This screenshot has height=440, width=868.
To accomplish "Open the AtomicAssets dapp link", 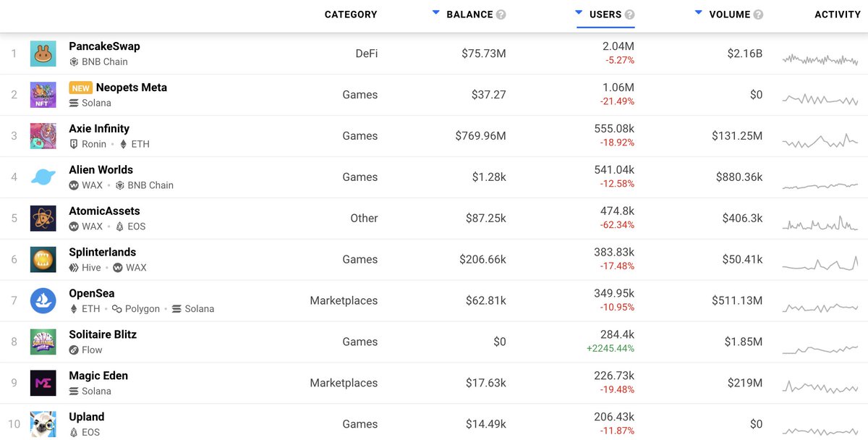I will coord(105,211).
